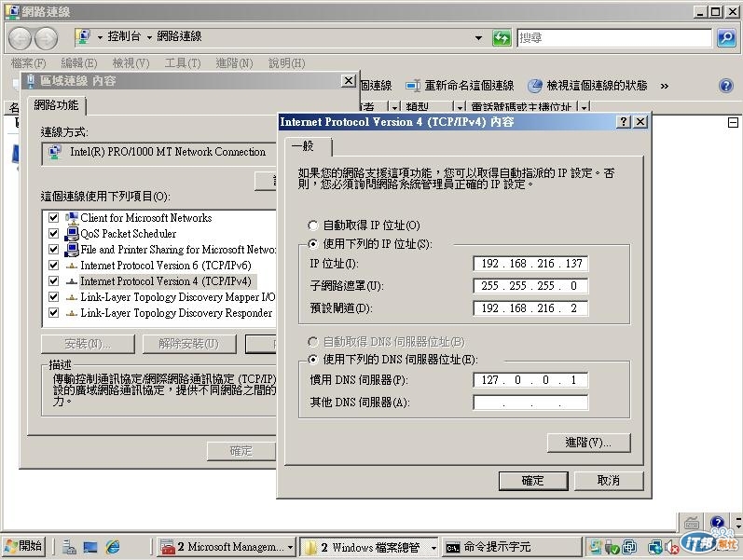Viewport: 743px width, 560px height.
Task: Open the 檢視(V) menu
Action: (x=131, y=63)
